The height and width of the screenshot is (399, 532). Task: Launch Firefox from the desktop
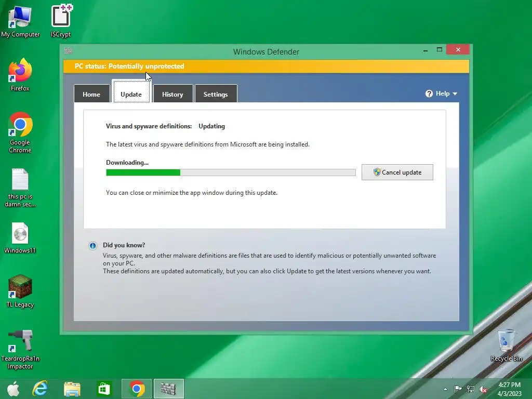(x=20, y=75)
